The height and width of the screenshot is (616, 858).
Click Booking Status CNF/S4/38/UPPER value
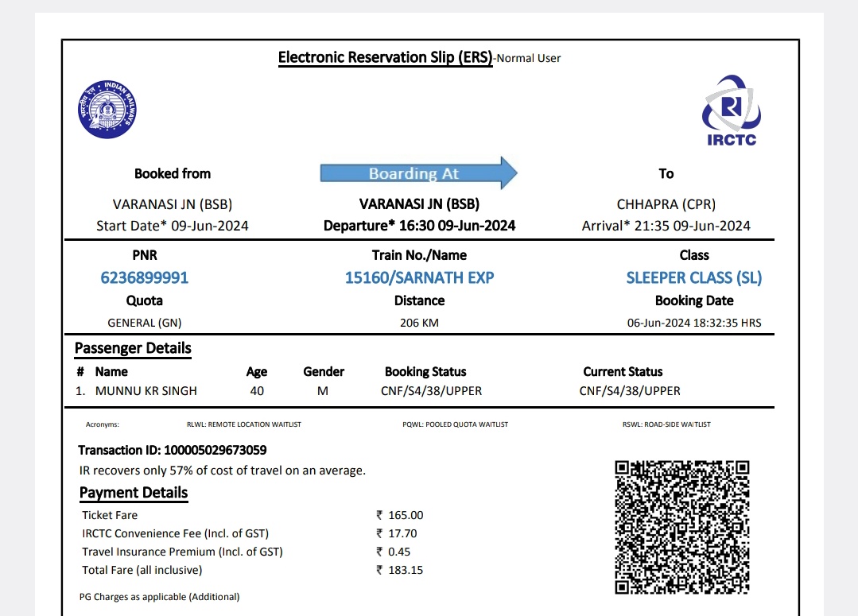click(x=431, y=391)
